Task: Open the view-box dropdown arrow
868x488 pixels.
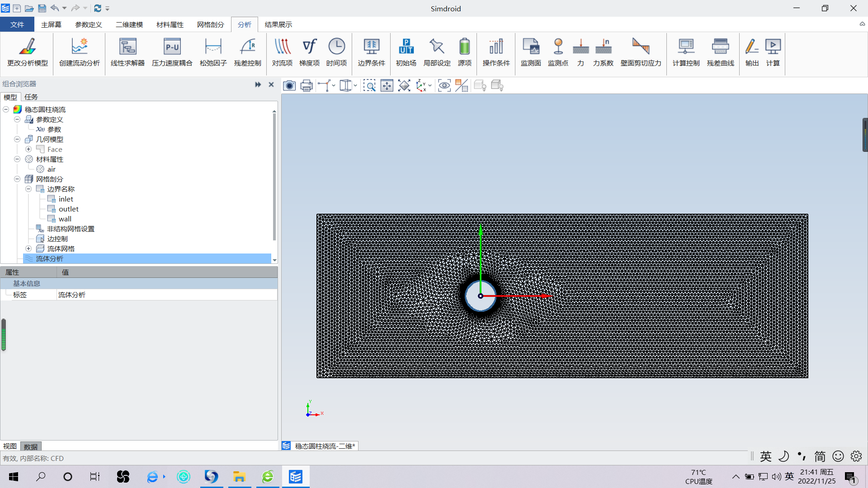Action: click(x=355, y=85)
